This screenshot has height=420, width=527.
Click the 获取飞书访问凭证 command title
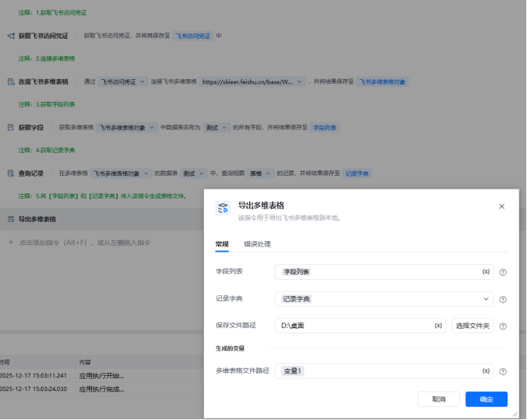point(43,36)
